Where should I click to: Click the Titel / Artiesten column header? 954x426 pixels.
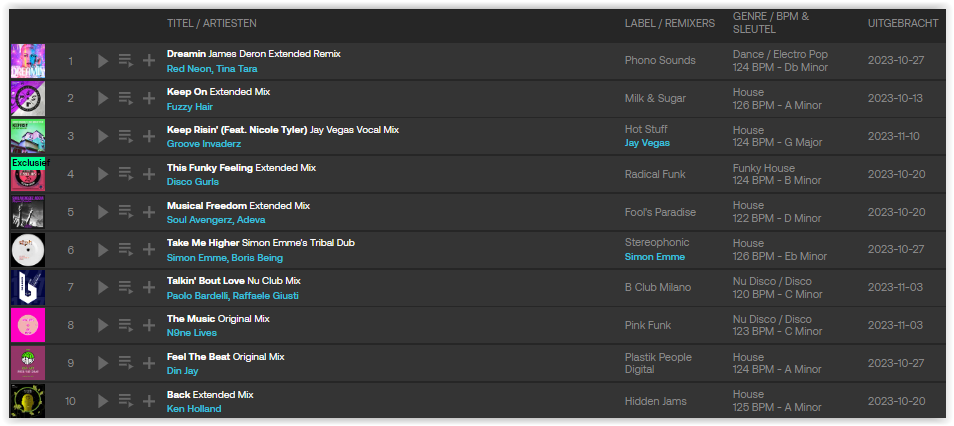(x=212, y=23)
